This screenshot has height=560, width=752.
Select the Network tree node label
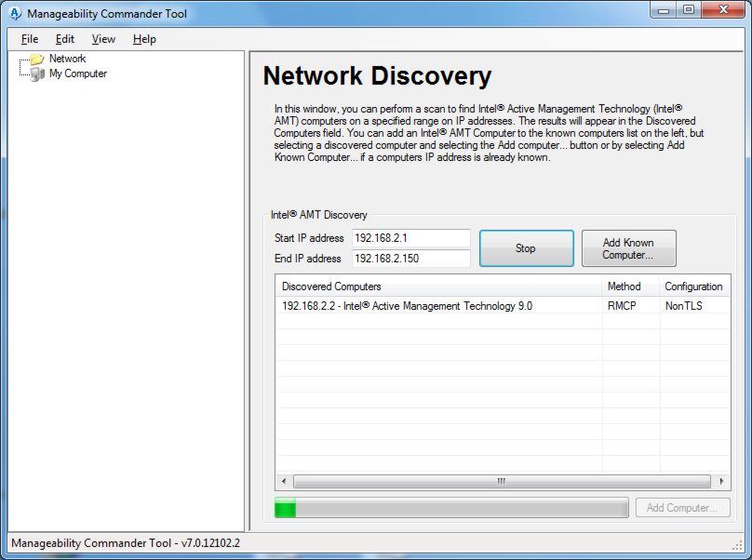[68, 59]
